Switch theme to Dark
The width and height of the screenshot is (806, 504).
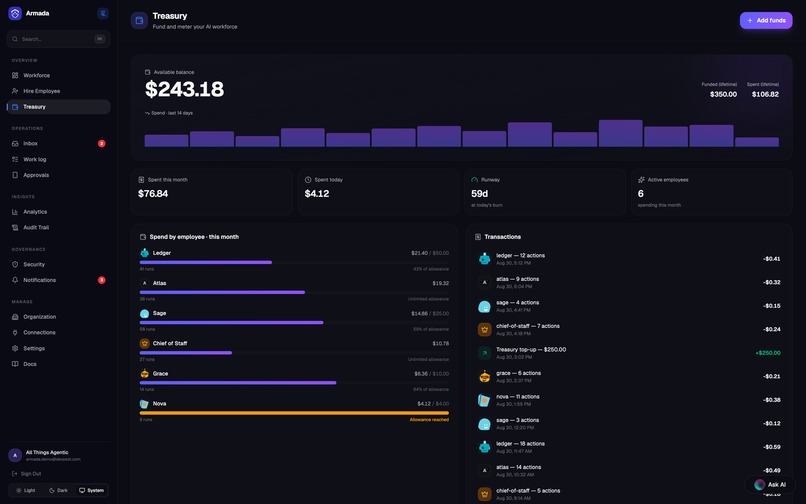tap(58, 491)
